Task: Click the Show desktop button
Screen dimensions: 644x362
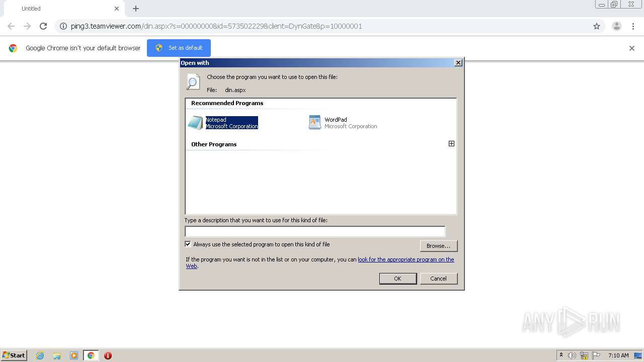Action: pyautogui.click(x=638, y=355)
